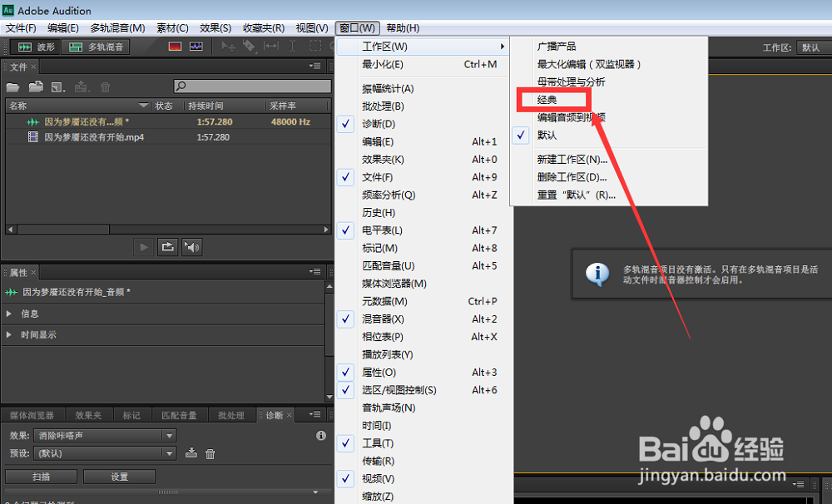Expand the 信息 section in Properties
832x504 pixels.
tap(9, 314)
